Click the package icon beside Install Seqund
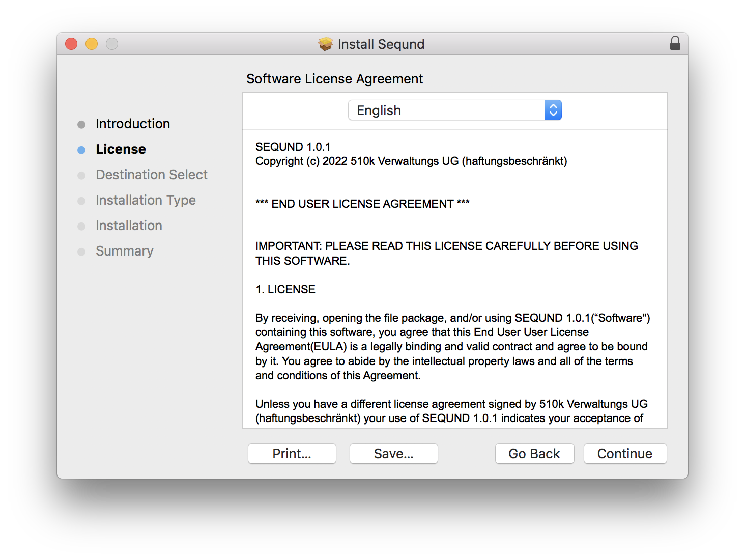Viewport: 745px width, 560px height. point(326,44)
